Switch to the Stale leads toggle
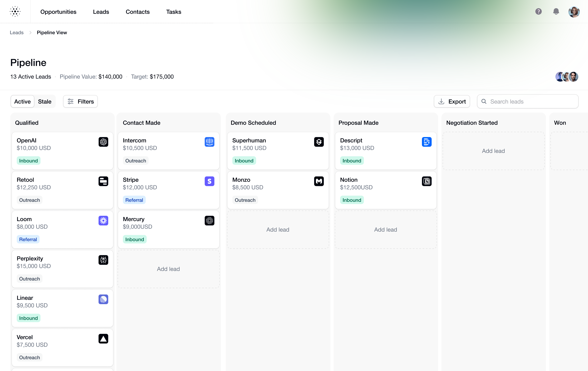588x371 pixels. 45,101
